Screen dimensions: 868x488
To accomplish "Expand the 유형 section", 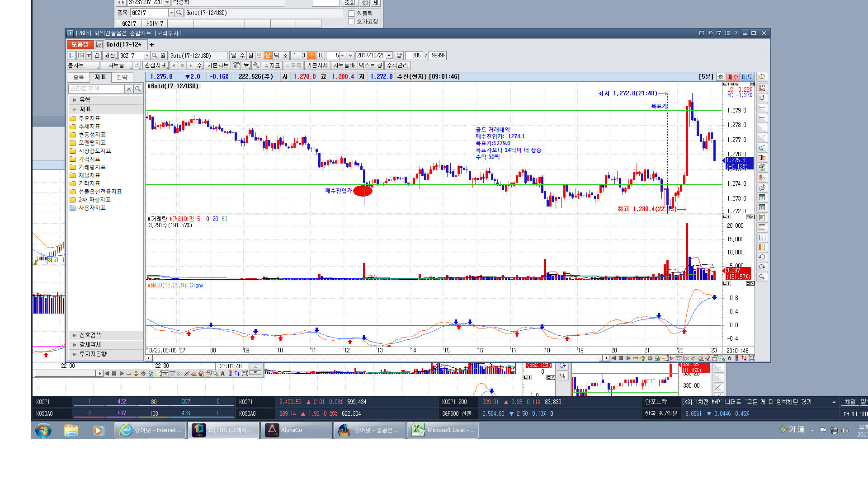I will pos(106,100).
